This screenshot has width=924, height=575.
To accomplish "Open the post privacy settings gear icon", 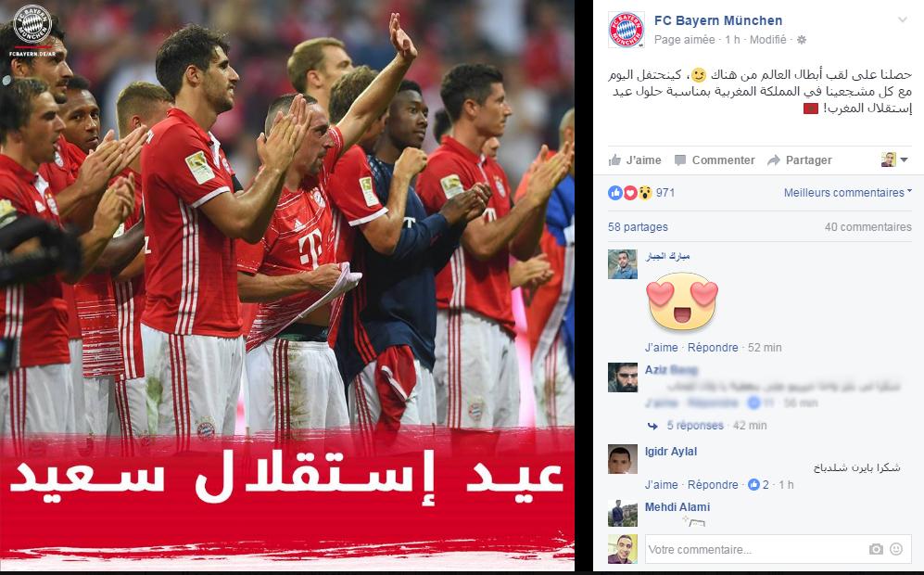I will point(802,40).
